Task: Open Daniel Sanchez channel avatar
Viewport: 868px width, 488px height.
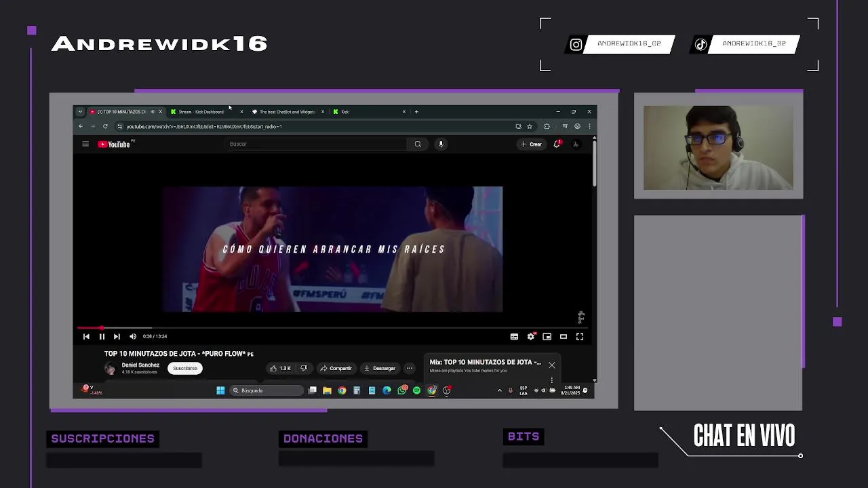Action: point(110,368)
